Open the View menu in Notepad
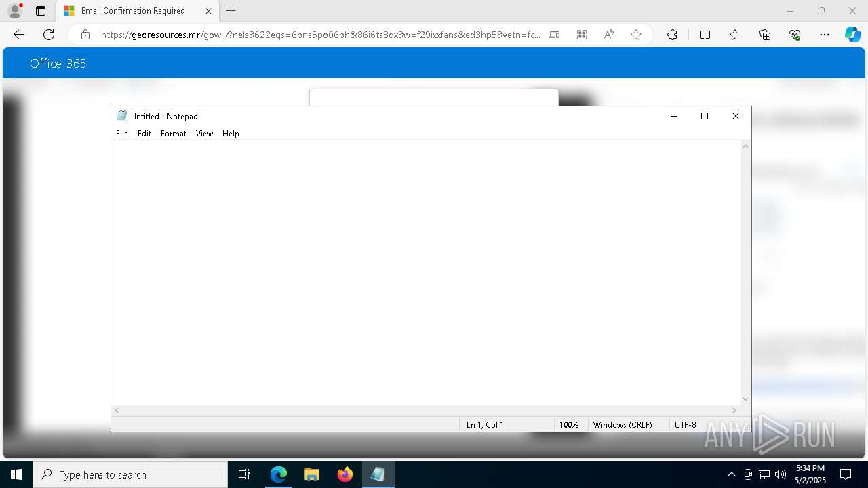 point(204,134)
